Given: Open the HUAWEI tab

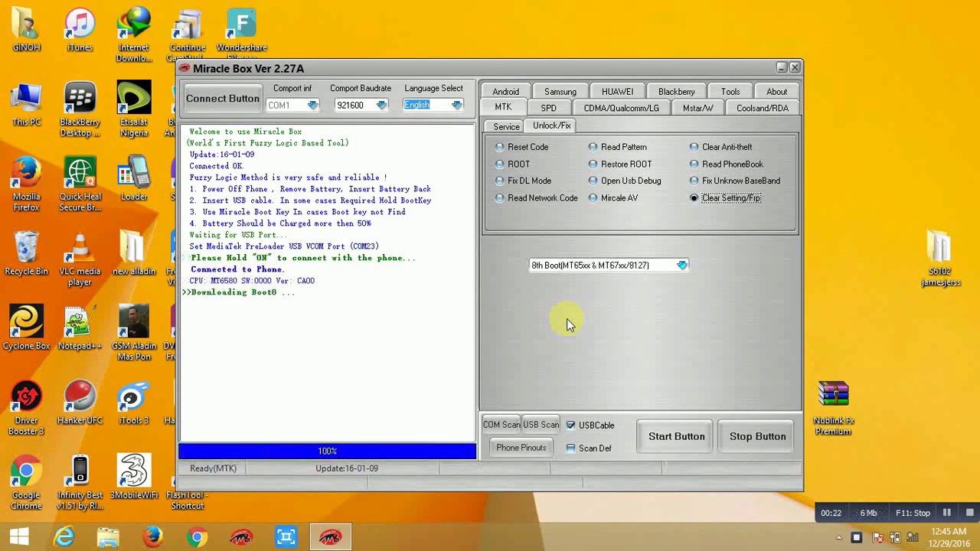Looking at the screenshot, I should (617, 92).
